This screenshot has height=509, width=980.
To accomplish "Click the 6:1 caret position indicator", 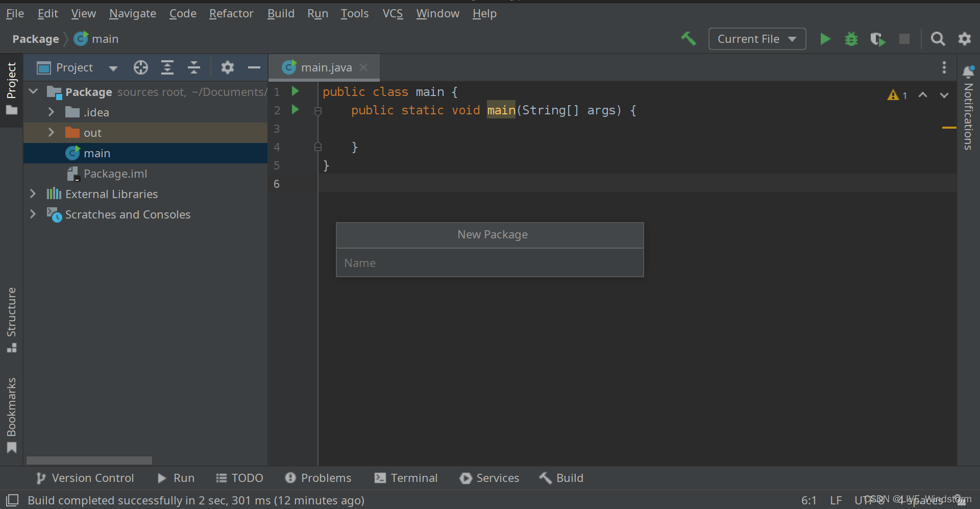I will tap(808, 500).
